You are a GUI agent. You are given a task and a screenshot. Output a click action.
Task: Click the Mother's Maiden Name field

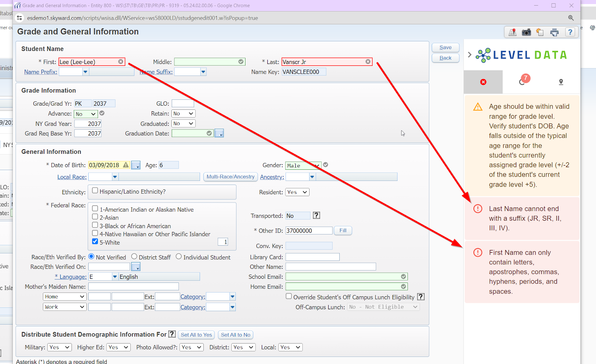click(133, 287)
